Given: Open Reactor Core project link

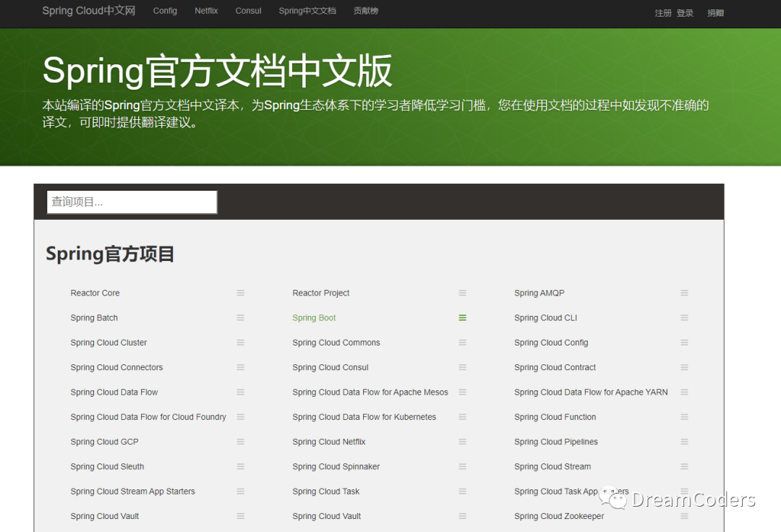Looking at the screenshot, I should click(x=95, y=293).
